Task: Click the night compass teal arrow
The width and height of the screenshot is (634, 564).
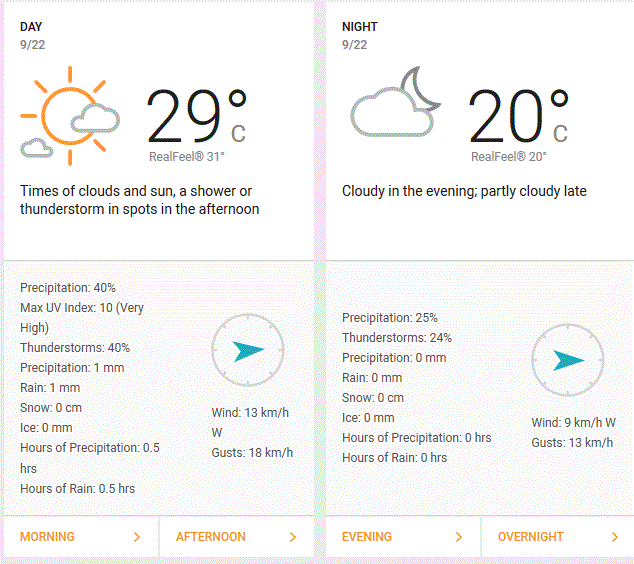Action: tap(568, 360)
